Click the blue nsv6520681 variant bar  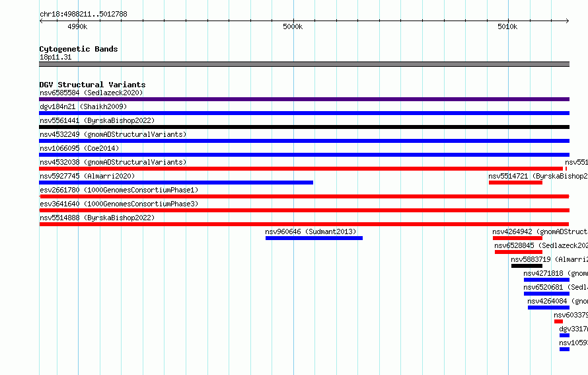tap(547, 294)
